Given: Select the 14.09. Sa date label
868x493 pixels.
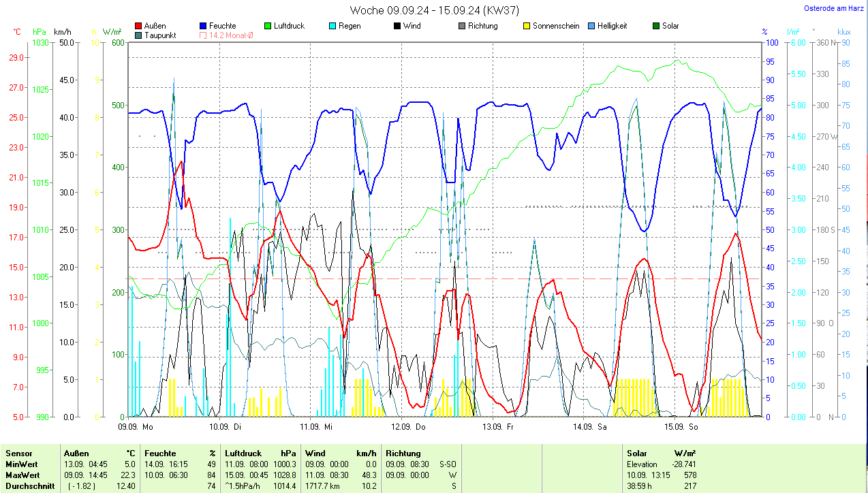Looking at the screenshot, I should click(x=589, y=427).
